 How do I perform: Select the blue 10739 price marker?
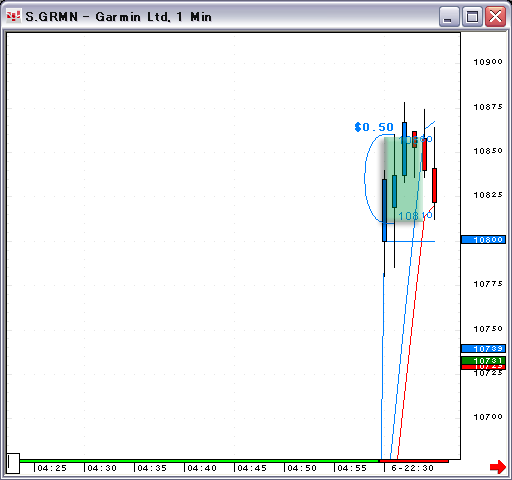[x=484, y=349]
